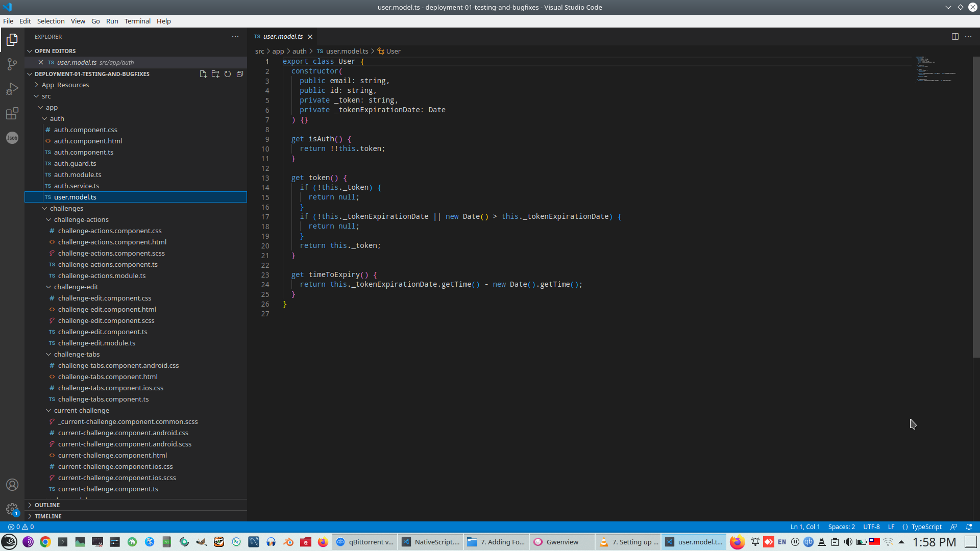Open the Run and Debug view

(12, 89)
